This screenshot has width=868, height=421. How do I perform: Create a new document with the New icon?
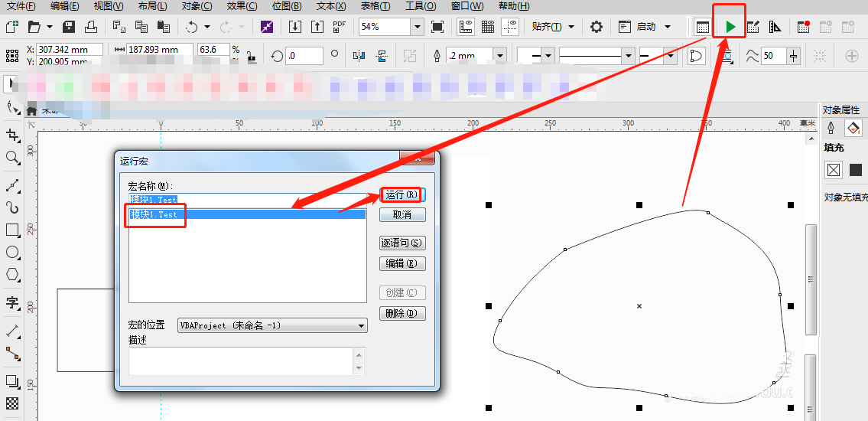[x=12, y=27]
